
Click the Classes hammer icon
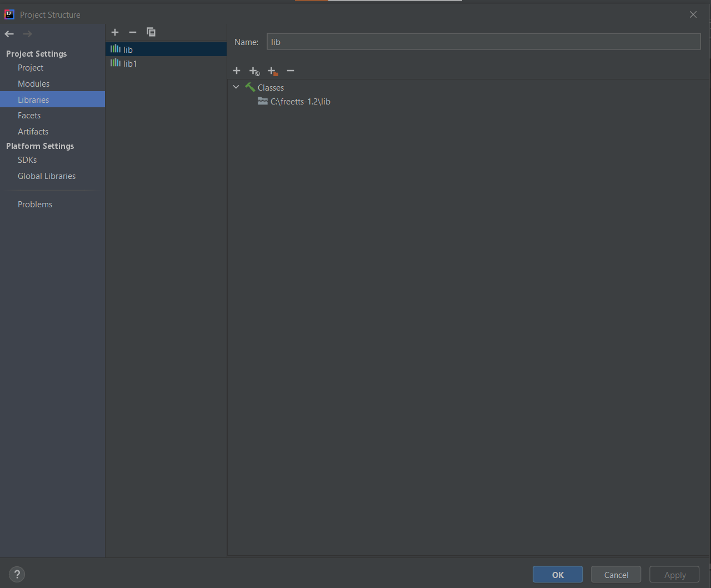[250, 87]
